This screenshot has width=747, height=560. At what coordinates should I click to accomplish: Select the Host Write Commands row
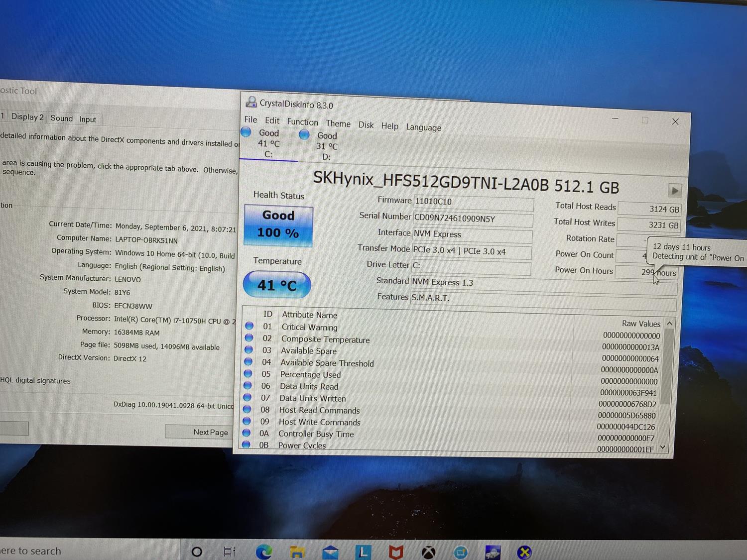click(x=449, y=424)
